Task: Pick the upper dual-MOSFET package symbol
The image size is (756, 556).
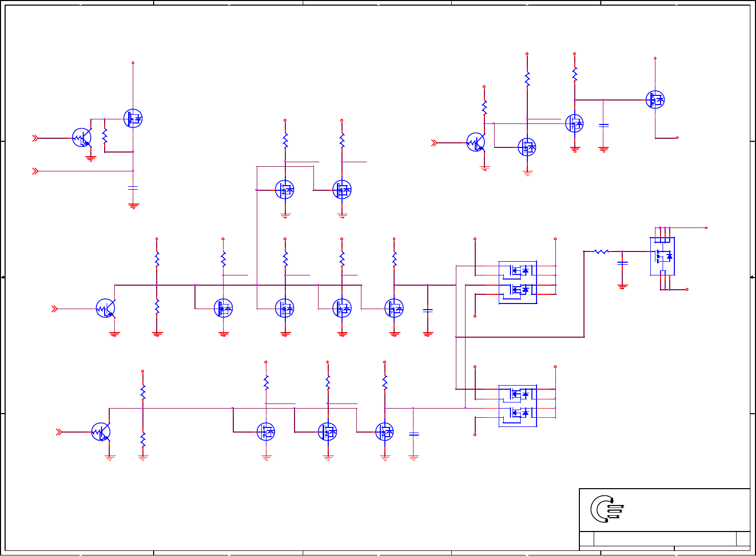Action: click(x=518, y=282)
